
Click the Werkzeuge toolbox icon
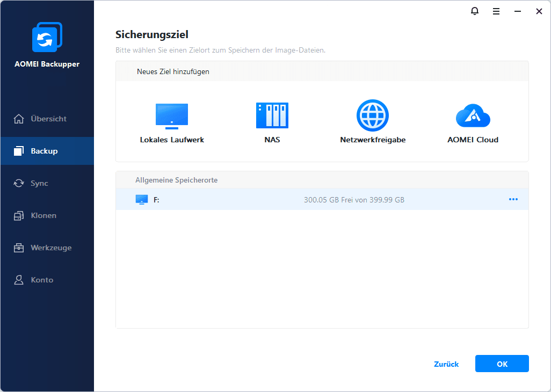tap(19, 248)
